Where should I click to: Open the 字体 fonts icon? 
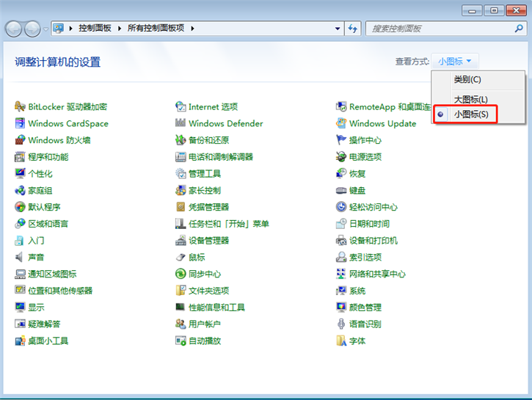coord(342,341)
